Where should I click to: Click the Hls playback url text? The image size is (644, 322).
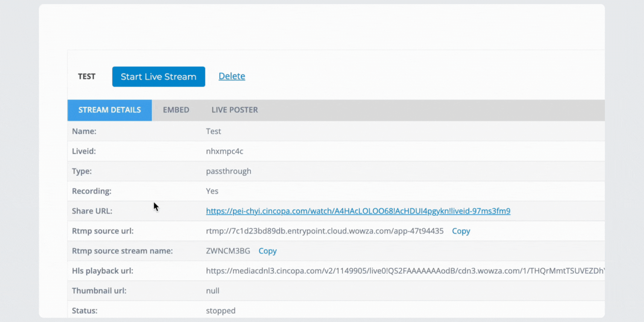tap(404, 271)
